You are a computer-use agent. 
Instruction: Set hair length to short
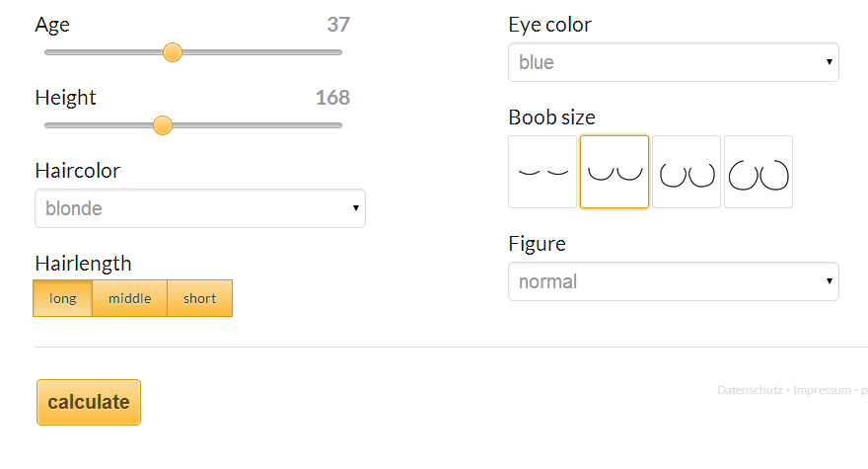pyautogui.click(x=199, y=298)
